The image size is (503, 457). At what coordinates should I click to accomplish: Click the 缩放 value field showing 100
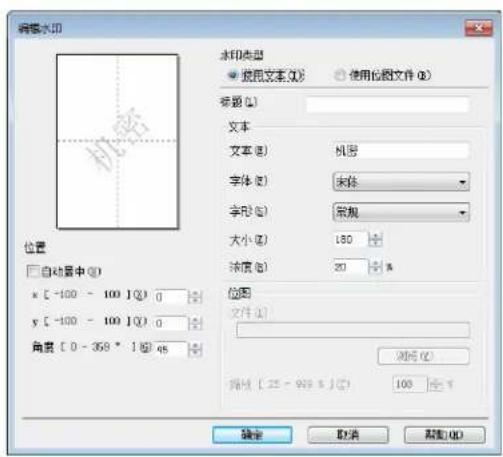(x=409, y=384)
